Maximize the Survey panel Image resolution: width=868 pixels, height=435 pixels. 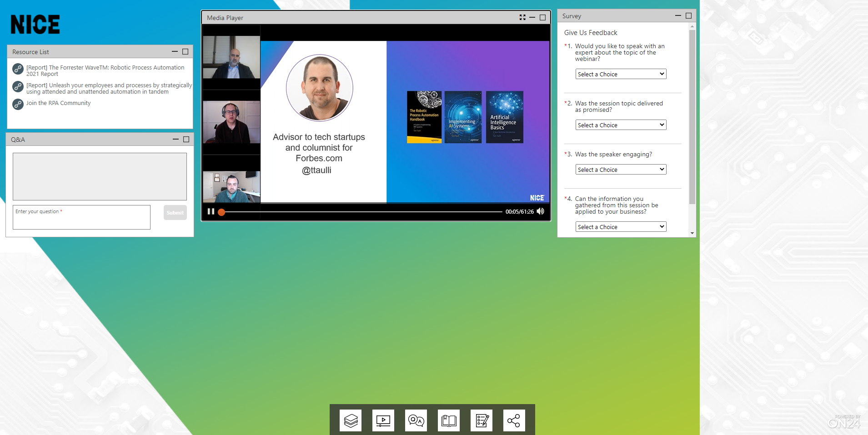point(688,15)
